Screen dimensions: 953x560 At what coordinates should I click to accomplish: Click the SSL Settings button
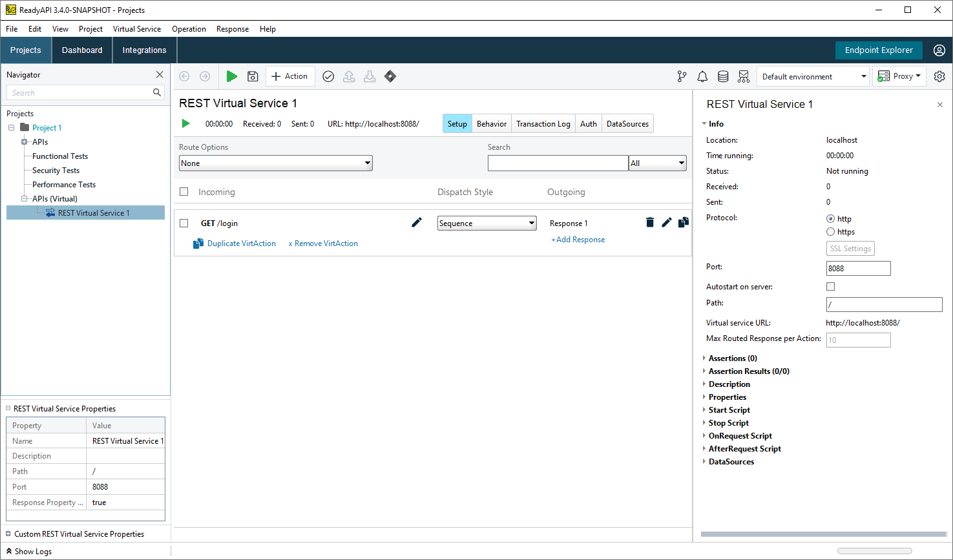(x=851, y=249)
